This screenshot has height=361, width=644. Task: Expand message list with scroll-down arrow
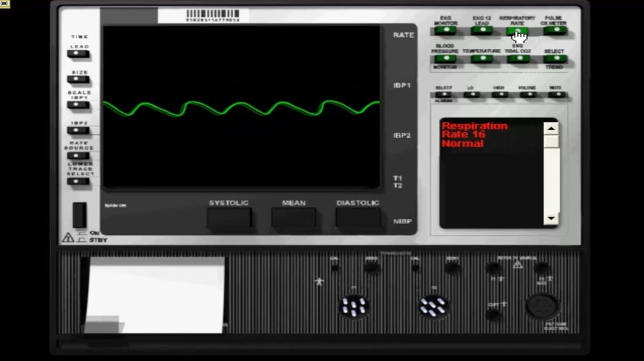tap(550, 218)
